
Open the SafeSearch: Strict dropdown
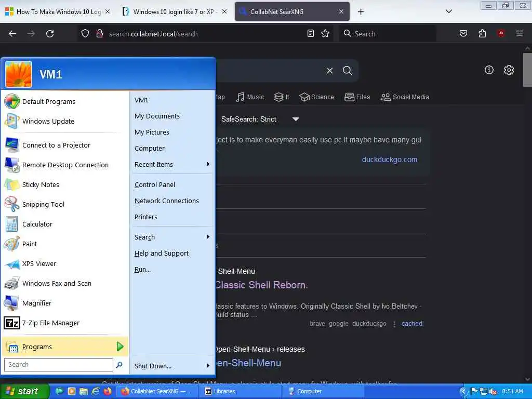(x=260, y=119)
